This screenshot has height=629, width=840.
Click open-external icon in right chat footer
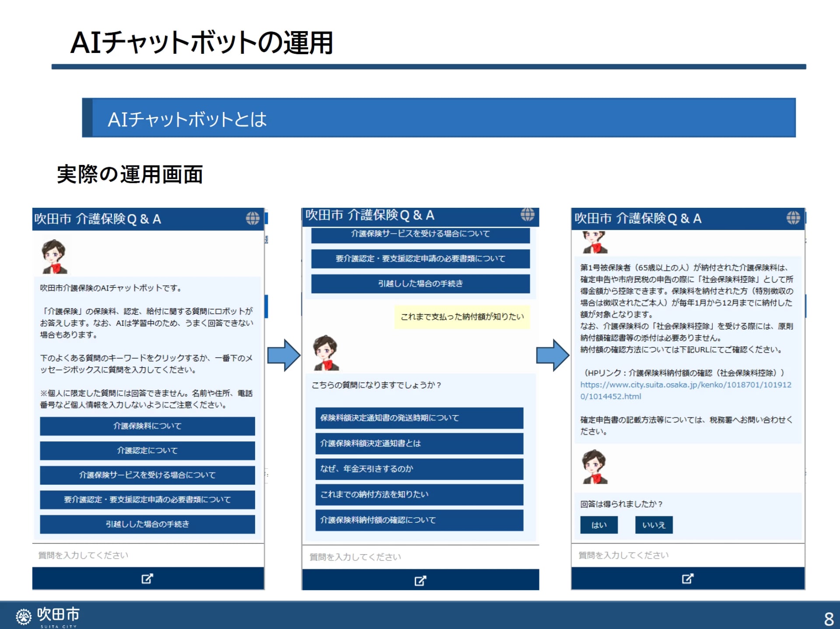click(687, 579)
